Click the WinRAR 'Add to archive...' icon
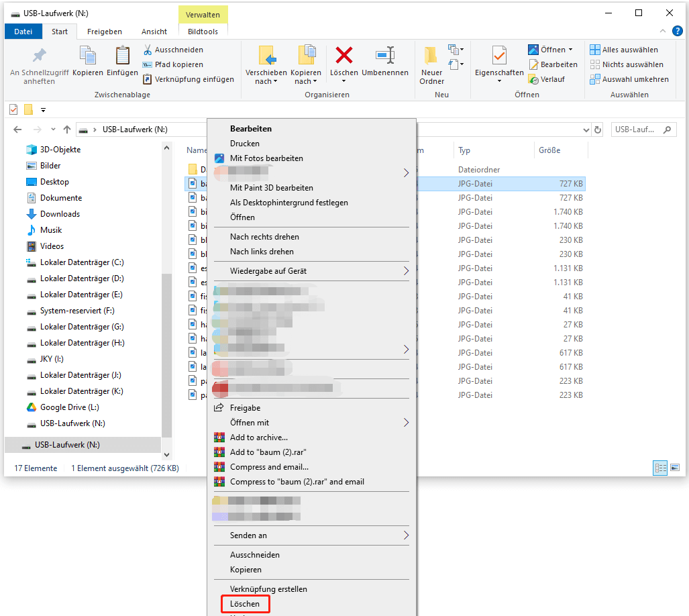Viewport: 689px width, 616px height. (x=220, y=438)
